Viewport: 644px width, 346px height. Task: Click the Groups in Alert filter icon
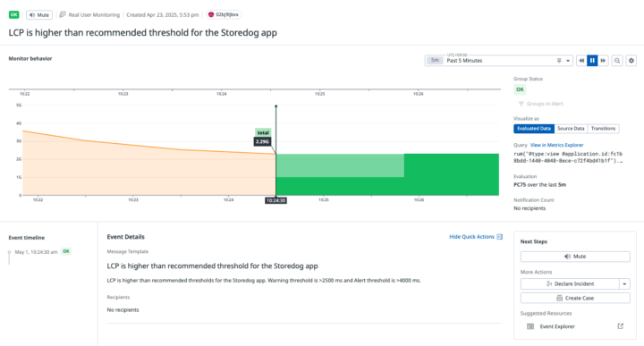coord(521,104)
